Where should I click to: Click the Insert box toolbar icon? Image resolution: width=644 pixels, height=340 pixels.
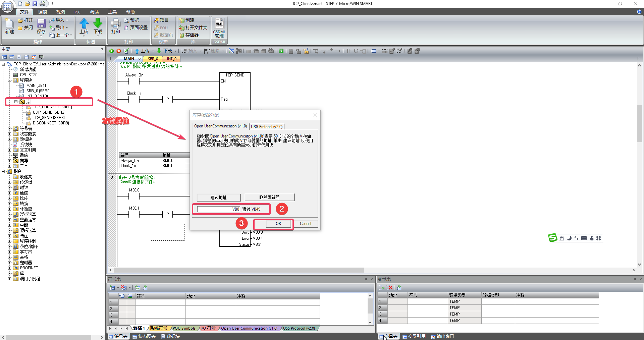[x=363, y=51]
